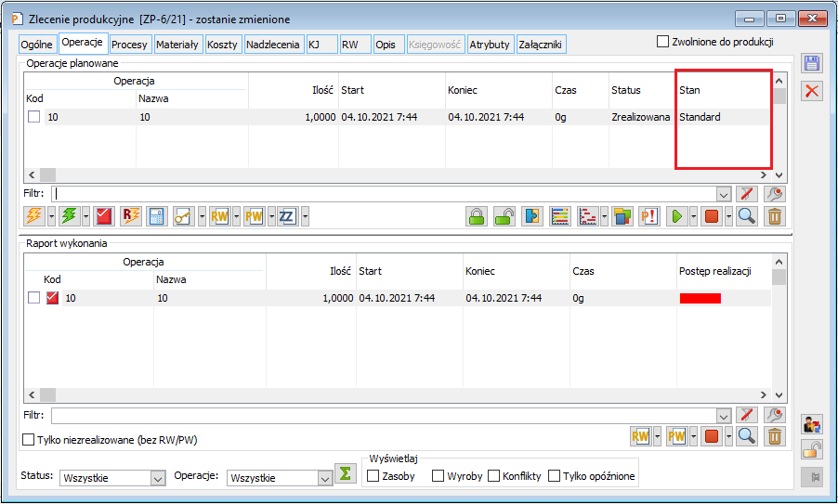The width and height of the screenshot is (838, 504).
Task: Click the magnifier icon in Raport wykonania toolbar
Action: tap(747, 435)
